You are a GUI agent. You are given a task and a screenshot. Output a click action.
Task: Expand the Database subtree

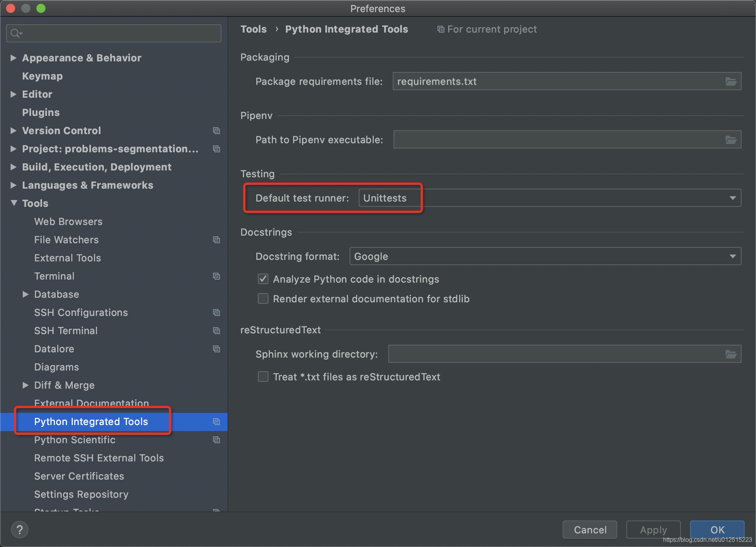coord(25,294)
